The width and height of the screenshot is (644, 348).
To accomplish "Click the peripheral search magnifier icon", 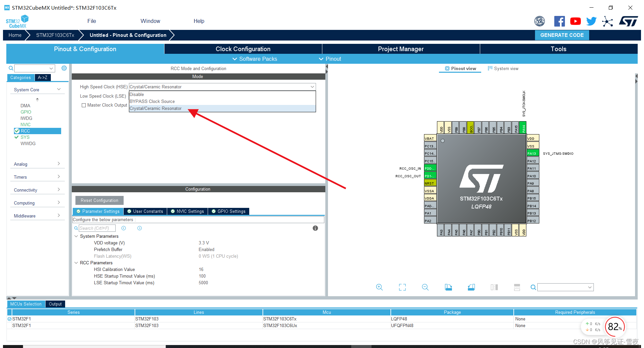I will click(x=11, y=68).
